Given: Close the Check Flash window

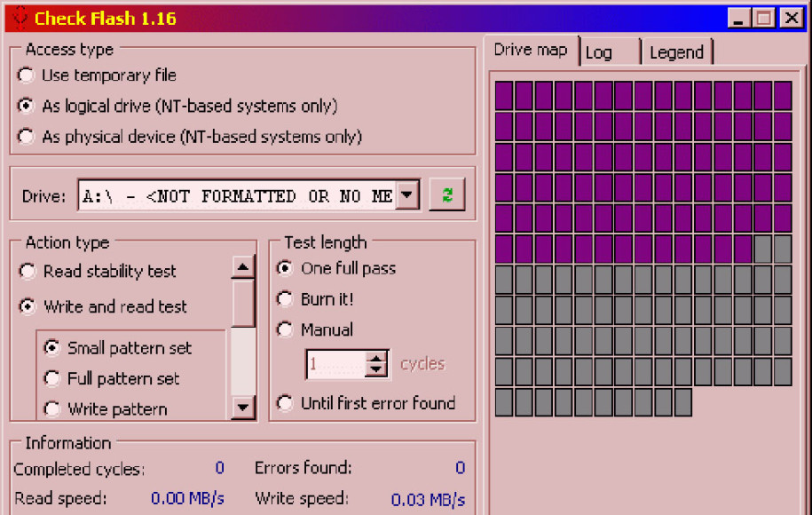Looking at the screenshot, I should pyautogui.click(x=792, y=18).
